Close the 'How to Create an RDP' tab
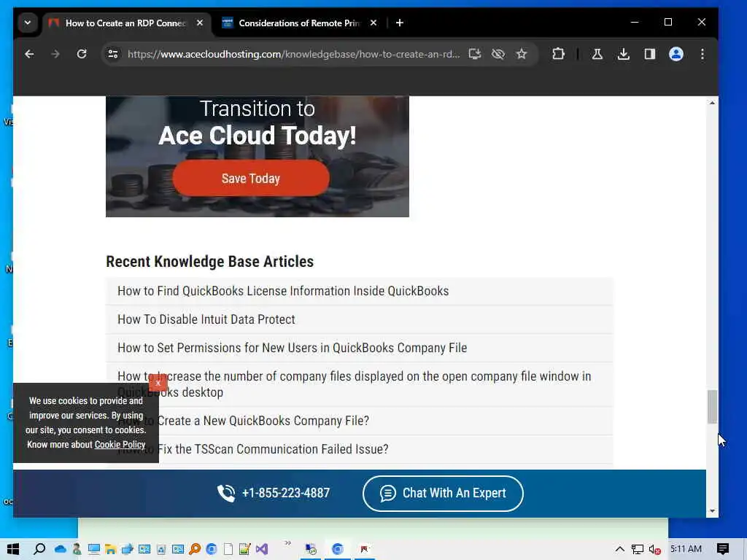This screenshot has height=560, width=747. tap(200, 23)
